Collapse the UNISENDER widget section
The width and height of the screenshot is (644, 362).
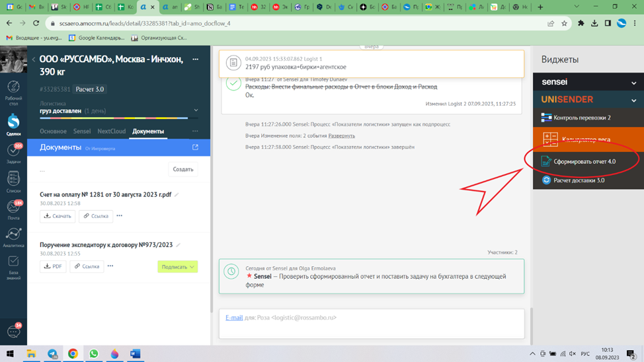point(633,100)
